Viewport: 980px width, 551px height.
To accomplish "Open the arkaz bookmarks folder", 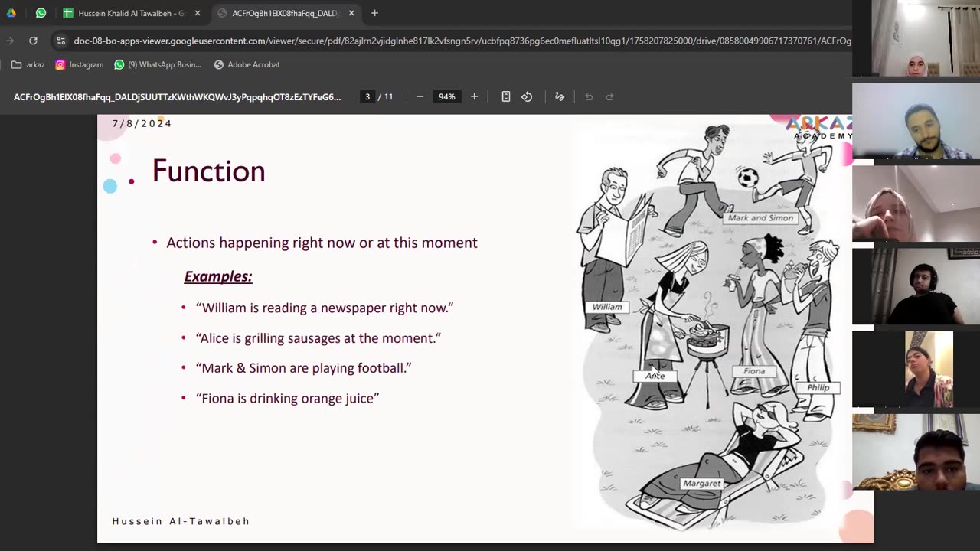I will point(28,65).
